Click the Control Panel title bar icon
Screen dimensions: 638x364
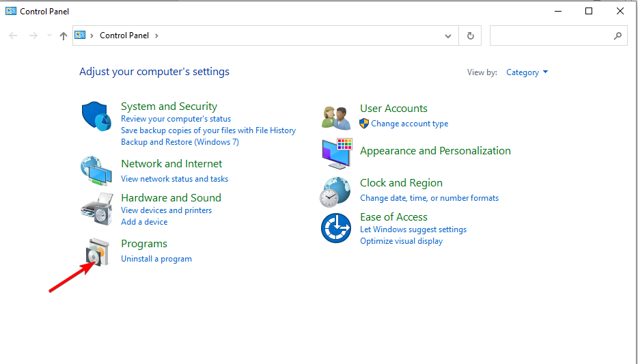pos(10,11)
